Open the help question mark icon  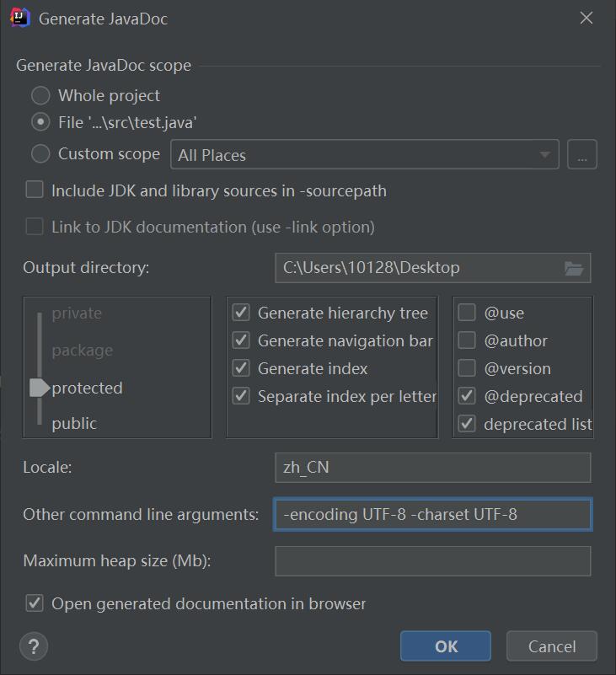[x=33, y=646]
